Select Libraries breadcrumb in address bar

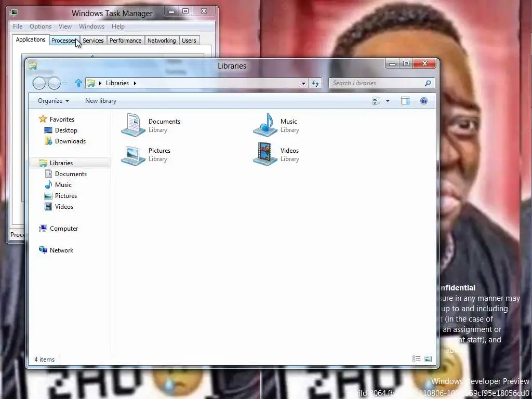pyautogui.click(x=117, y=83)
